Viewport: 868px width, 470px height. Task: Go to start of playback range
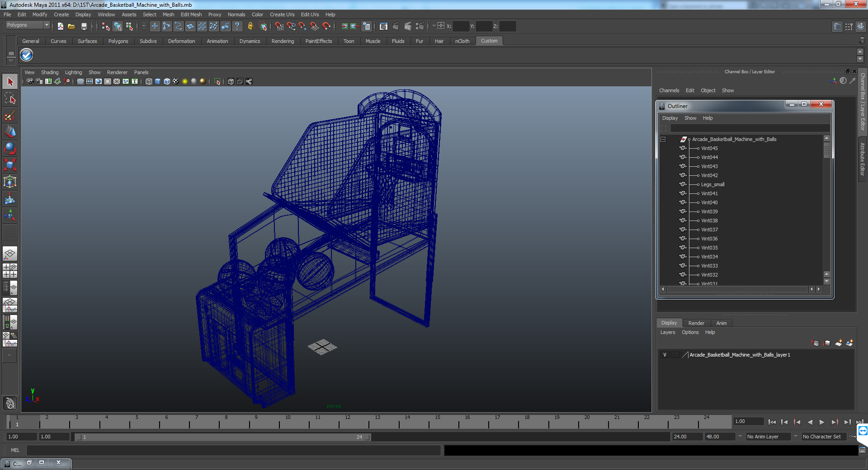tap(772, 422)
